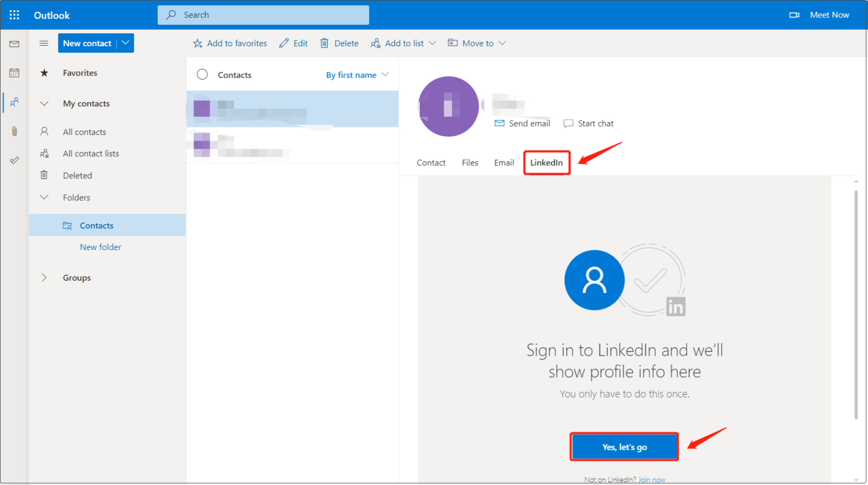The width and height of the screenshot is (868, 485).
Task: Select all contacts circle checkbox
Action: point(202,75)
